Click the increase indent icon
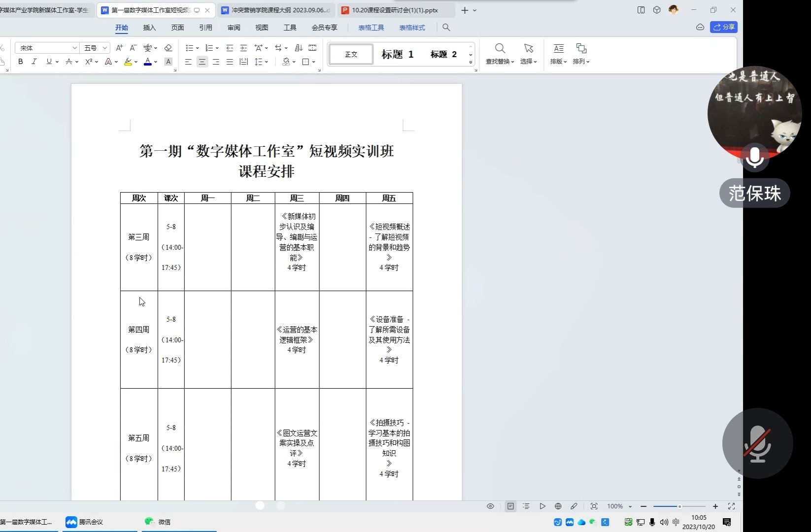Image resolution: width=811 pixels, height=532 pixels. tap(243, 48)
